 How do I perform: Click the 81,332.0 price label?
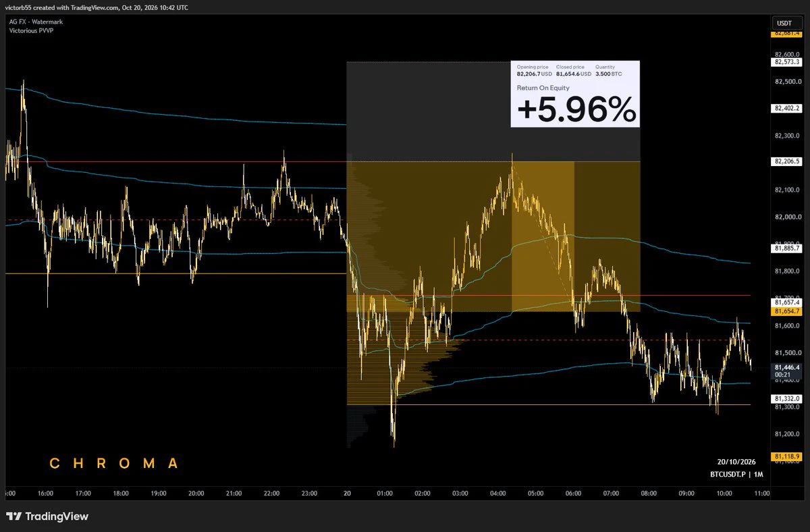click(x=787, y=399)
